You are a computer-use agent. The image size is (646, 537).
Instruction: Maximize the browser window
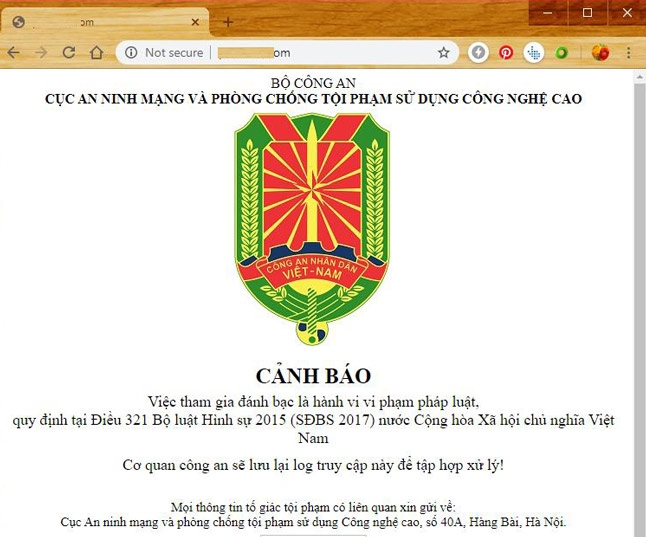[587, 13]
